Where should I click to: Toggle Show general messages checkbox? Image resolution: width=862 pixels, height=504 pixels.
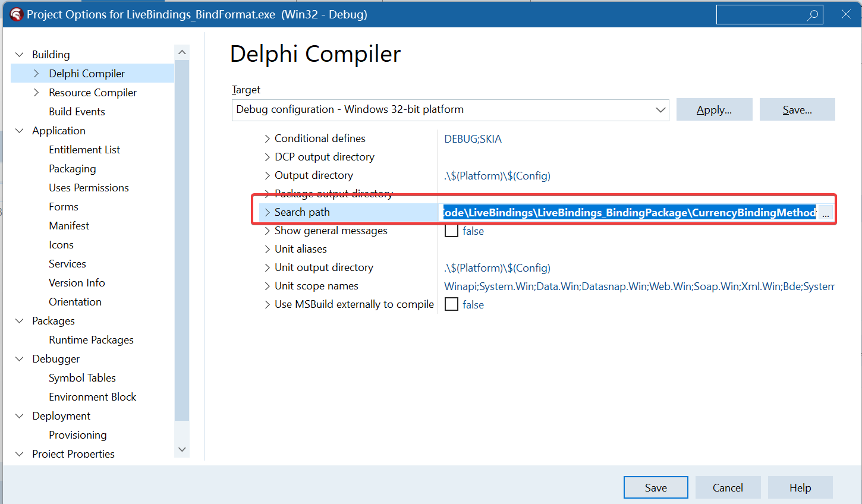pyautogui.click(x=452, y=231)
